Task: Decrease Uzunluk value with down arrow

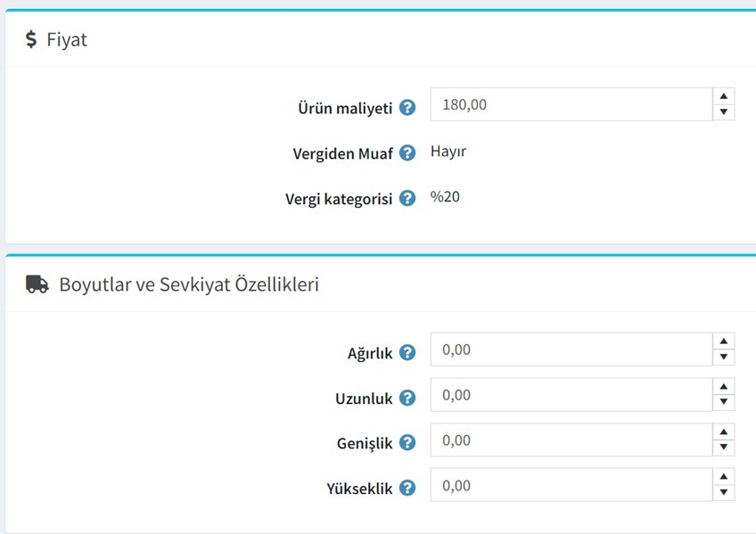Action: (x=724, y=401)
